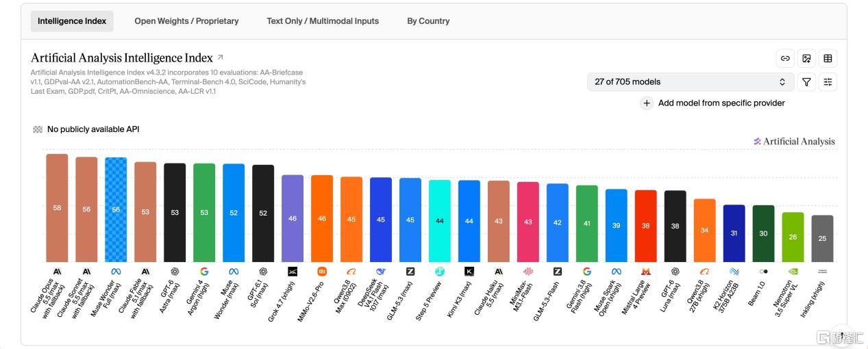Viewport: 868px width, 349px height.
Task: Click the plus icon to add model
Action: click(646, 103)
